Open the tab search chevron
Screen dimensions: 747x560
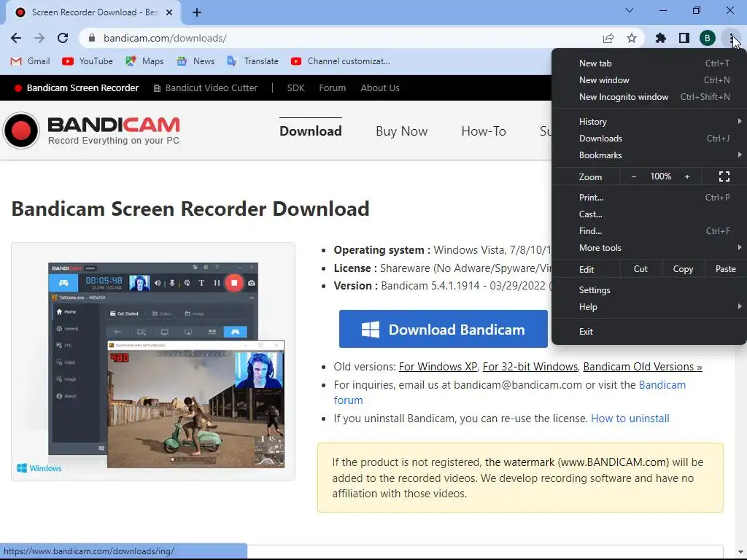click(x=630, y=10)
